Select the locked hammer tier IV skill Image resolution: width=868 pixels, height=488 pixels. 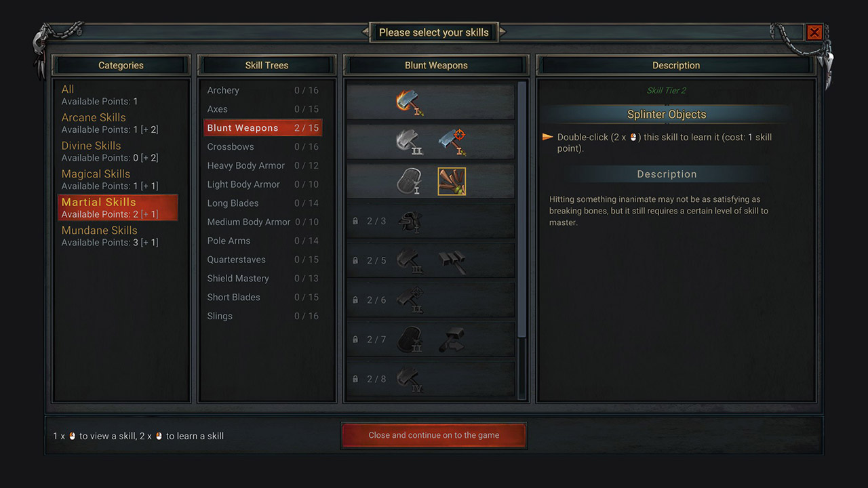(410, 378)
